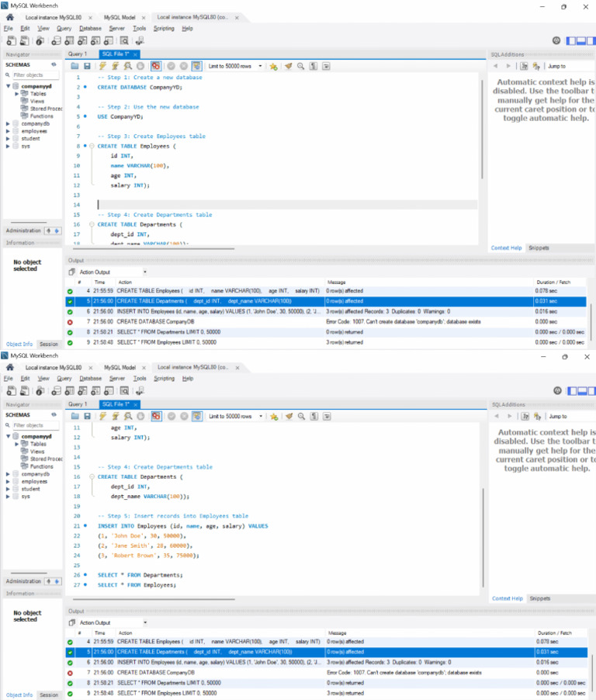Image resolution: width=596 pixels, height=700 pixels.
Task: Open the Session tab in the upper window
Action: point(49,345)
